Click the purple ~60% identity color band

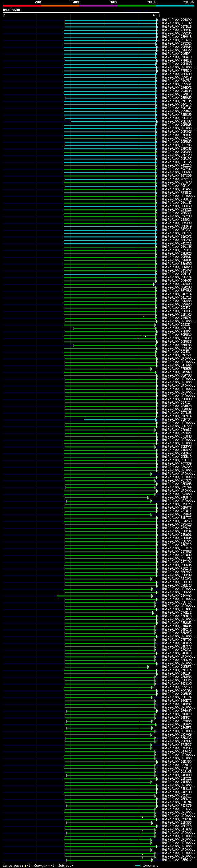99,6
